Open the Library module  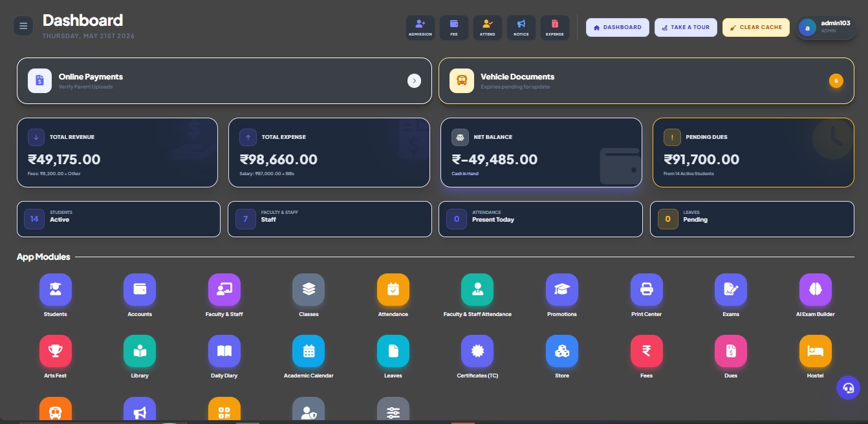[140, 351]
